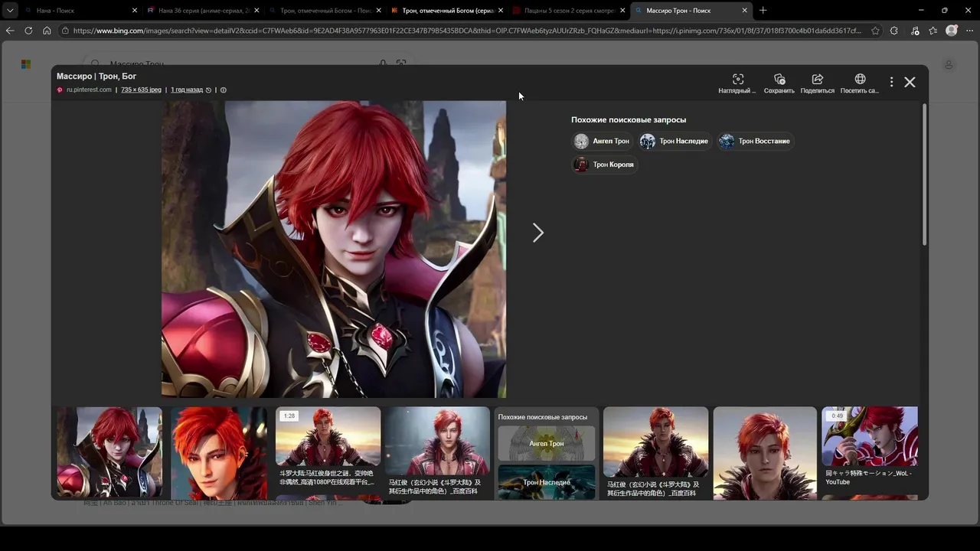Click the scrollbar of the image viewer panel
The height and width of the screenshot is (551, 980).
[924, 174]
